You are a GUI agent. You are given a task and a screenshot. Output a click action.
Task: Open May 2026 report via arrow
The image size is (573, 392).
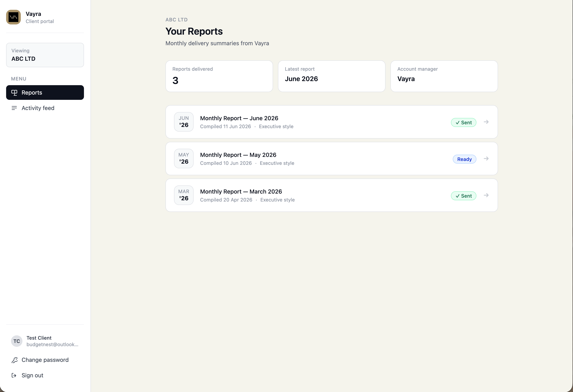486,159
